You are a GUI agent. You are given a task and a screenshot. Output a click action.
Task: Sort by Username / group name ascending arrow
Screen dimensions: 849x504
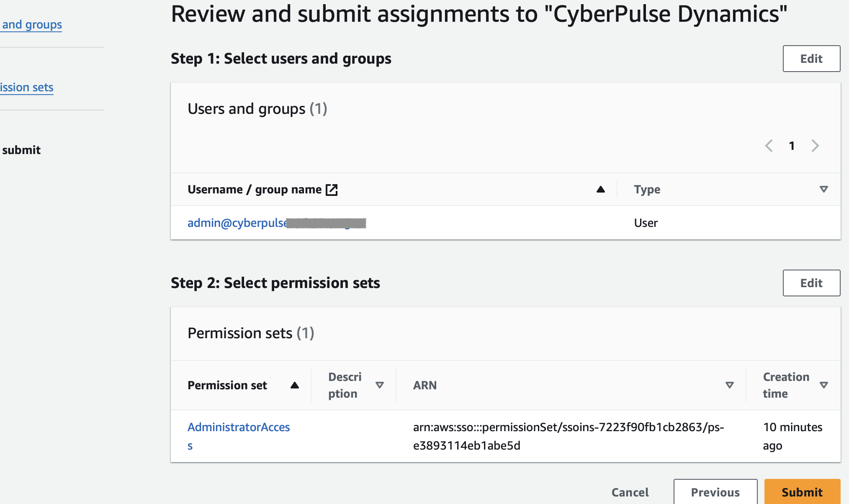(x=600, y=190)
